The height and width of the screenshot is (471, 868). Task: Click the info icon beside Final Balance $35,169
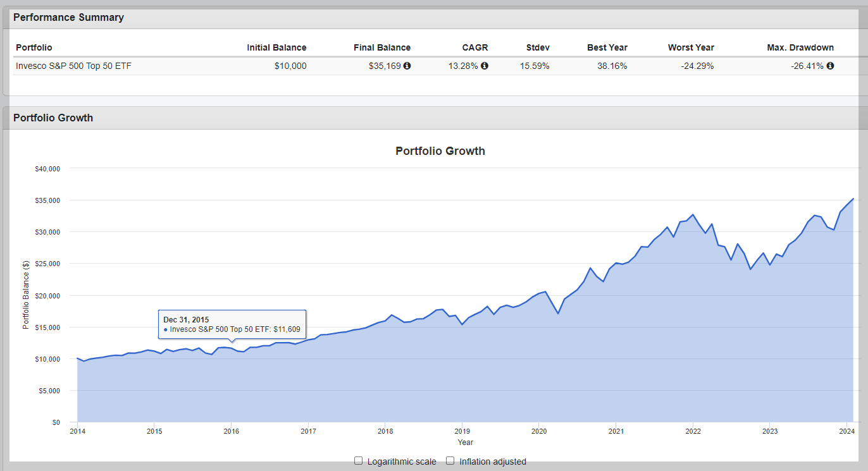click(x=407, y=66)
